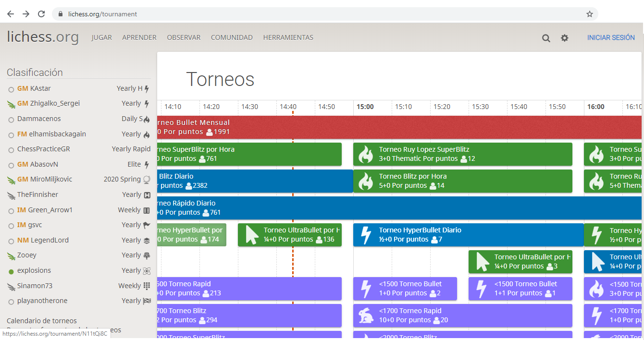Open the COMUNIDAD menu
This screenshot has width=644, height=340.
(x=232, y=37)
